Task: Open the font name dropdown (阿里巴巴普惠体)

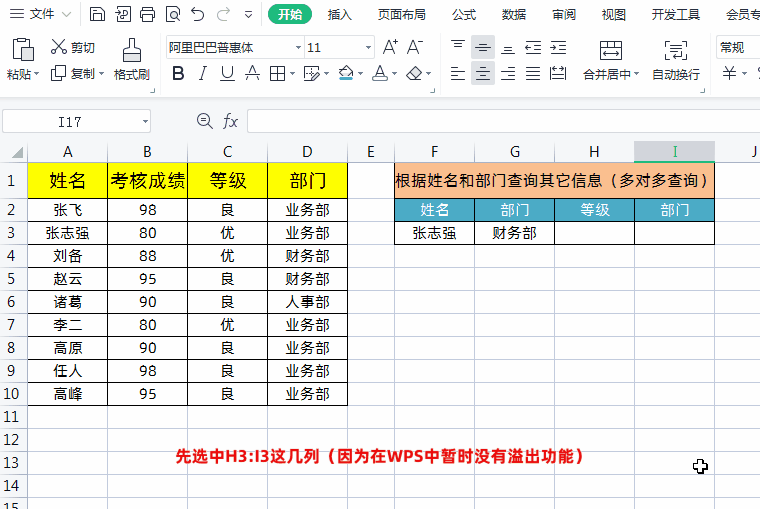Action: 298,48
